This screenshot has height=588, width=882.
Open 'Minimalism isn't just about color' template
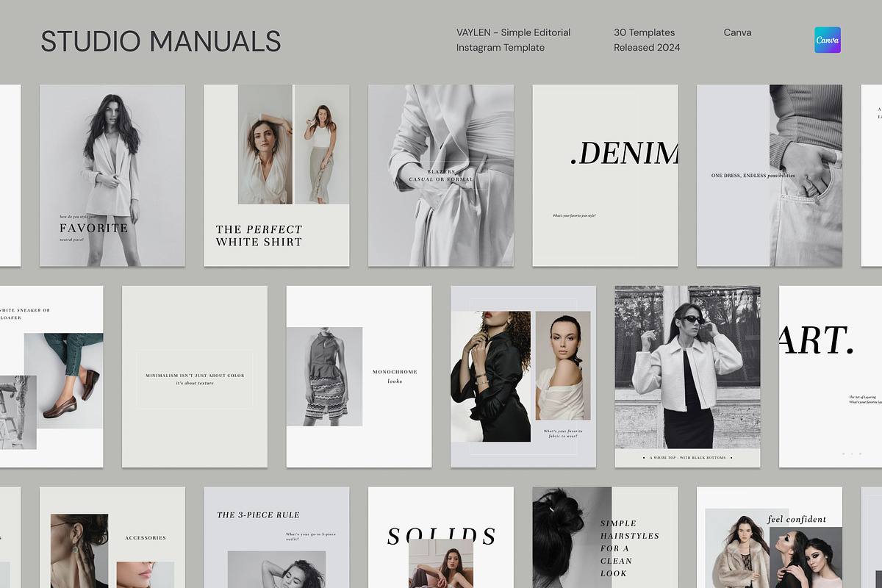tap(195, 376)
